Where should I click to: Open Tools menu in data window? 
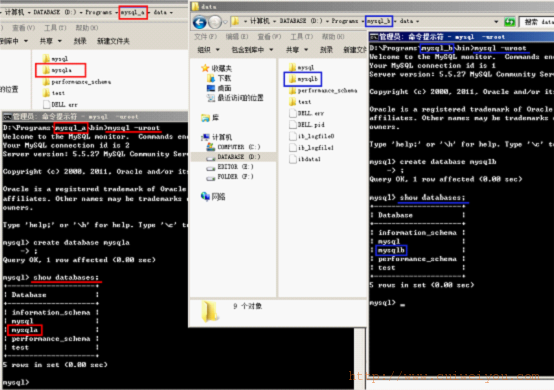point(302,36)
